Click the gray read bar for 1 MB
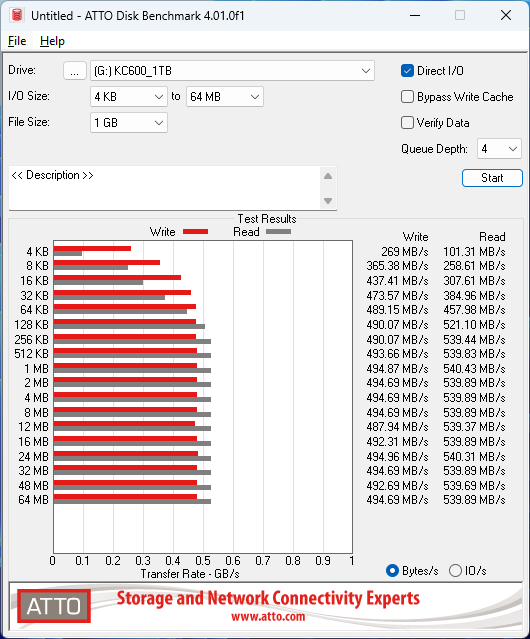This screenshot has width=530, height=639. tap(132, 370)
